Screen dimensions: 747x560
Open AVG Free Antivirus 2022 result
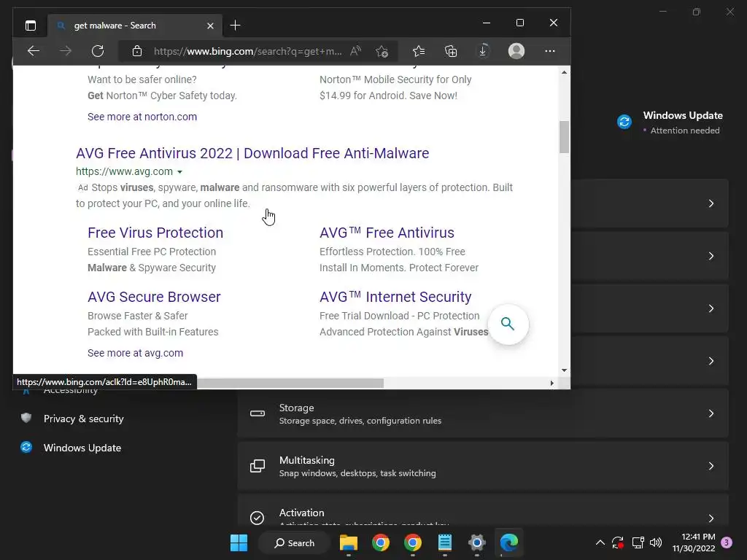click(252, 153)
